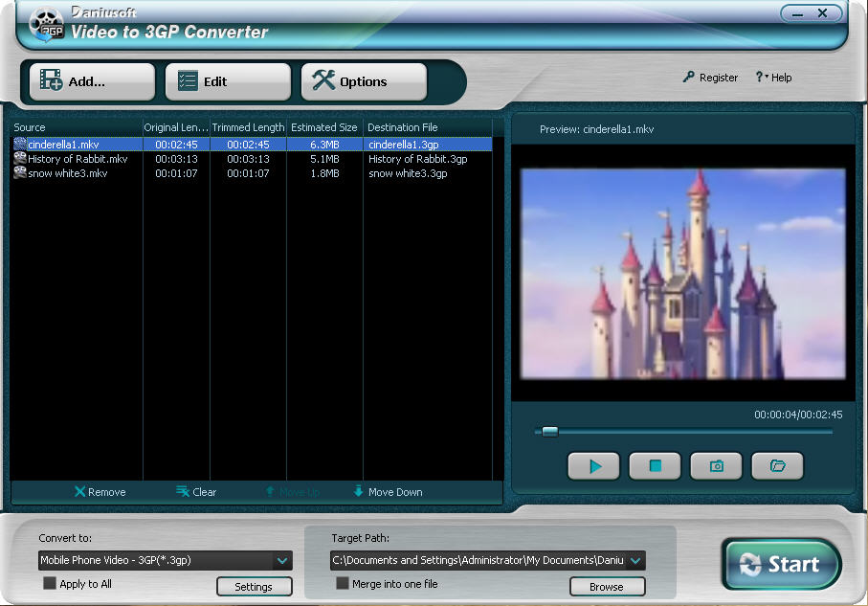868x606 pixels.
Task: Click the Trimmed Length column header
Action: [x=248, y=127]
